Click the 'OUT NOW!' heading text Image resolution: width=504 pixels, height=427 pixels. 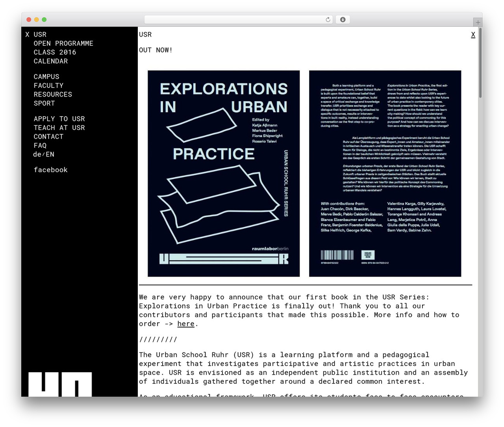(x=156, y=50)
